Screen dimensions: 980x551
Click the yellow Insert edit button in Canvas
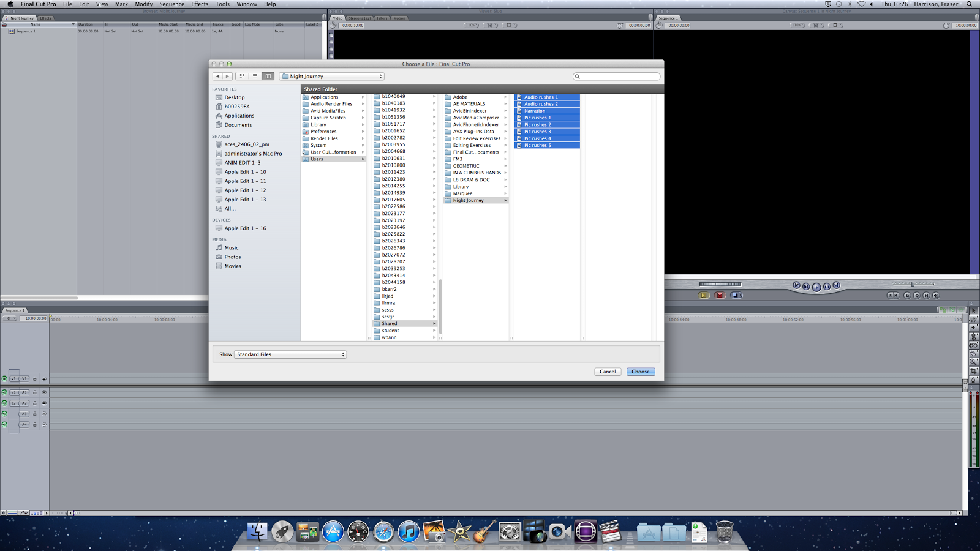click(704, 295)
